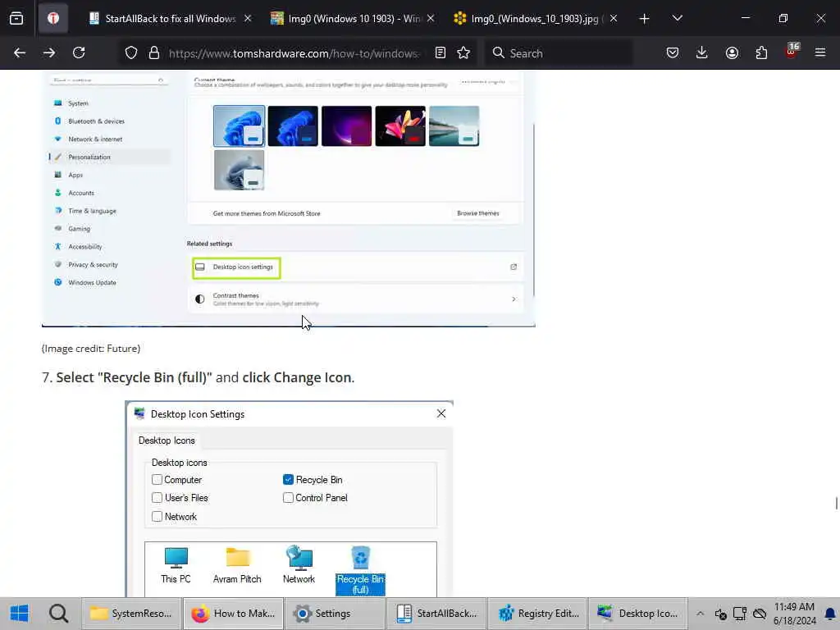Open SystemReso... folder from taskbar
Viewport: 840px width, 630px height.
click(x=132, y=614)
